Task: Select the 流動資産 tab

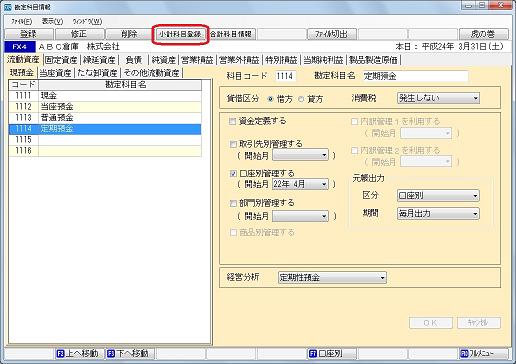Action: 23,60
